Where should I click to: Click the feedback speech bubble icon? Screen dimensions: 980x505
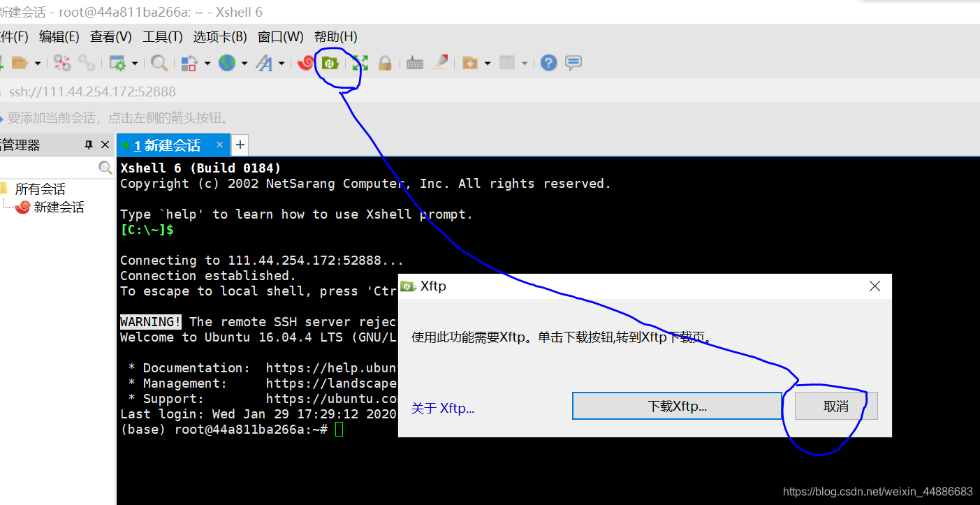[x=573, y=64]
